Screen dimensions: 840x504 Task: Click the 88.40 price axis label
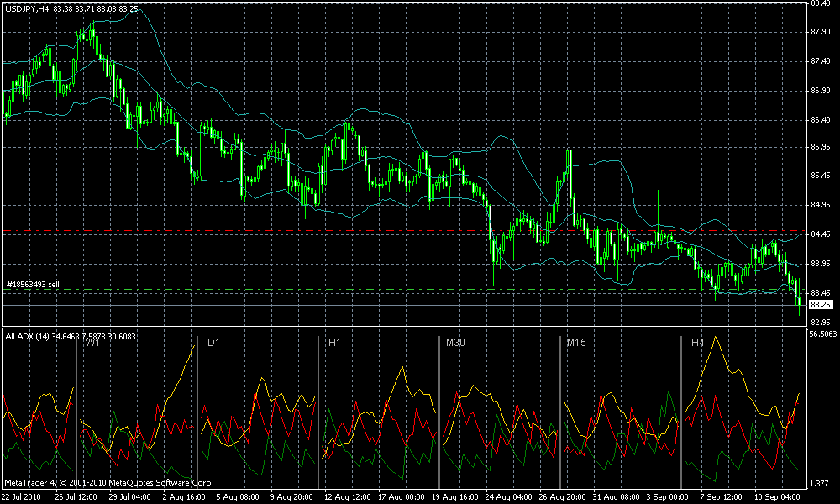[821, 3]
